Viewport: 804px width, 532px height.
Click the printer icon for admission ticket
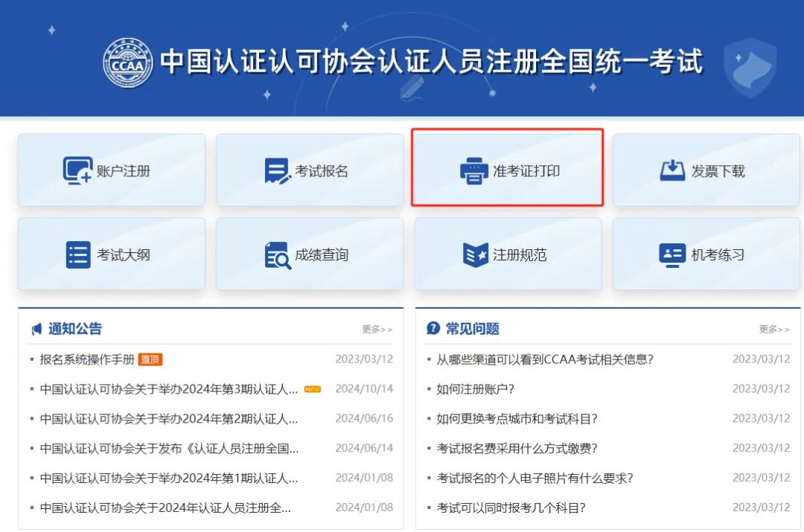pos(473,170)
